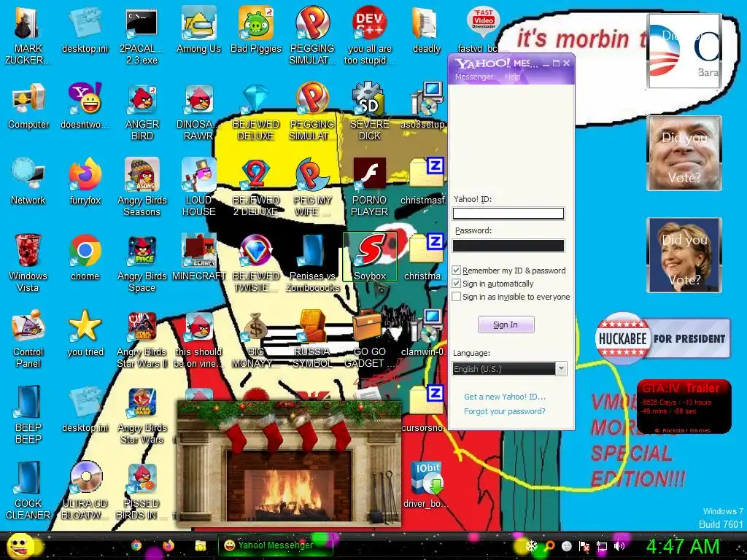Viewport: 747px width, 560px height.
Task: Focus the Yahoo! ID input field
Action: point(508,214)
